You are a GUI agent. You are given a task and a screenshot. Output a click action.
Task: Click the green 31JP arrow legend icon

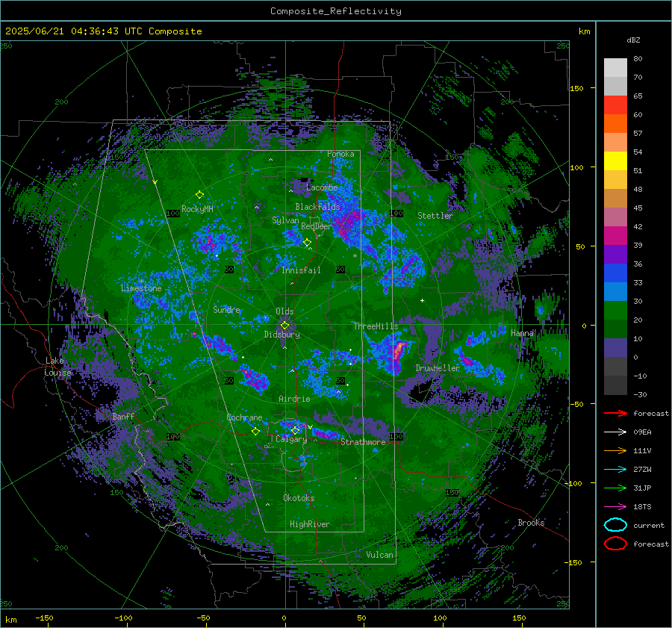click(x=615, y=488)
